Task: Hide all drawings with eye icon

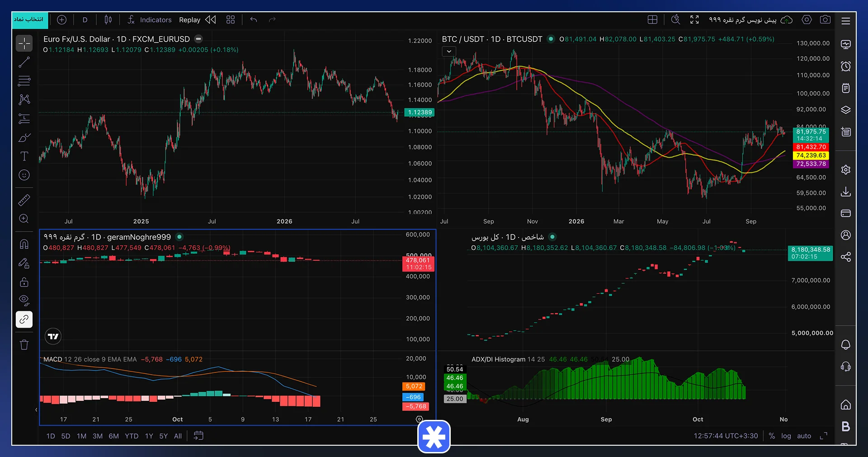Action: (x=24, y=300)
